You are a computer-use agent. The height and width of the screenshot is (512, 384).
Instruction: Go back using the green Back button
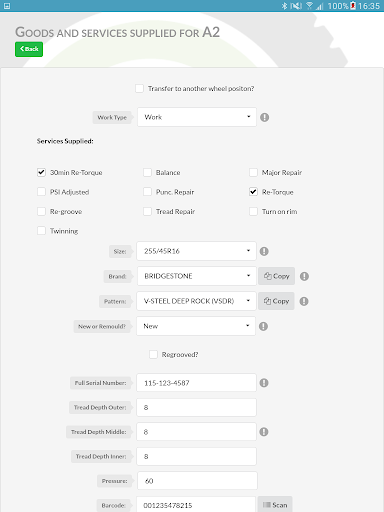tap(29, 49)
